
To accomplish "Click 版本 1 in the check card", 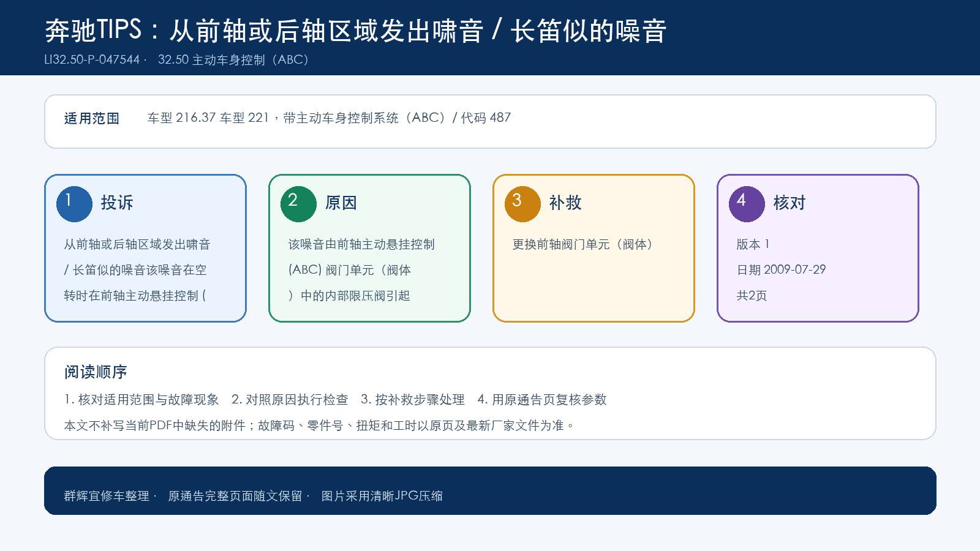I will click(753, 244).
